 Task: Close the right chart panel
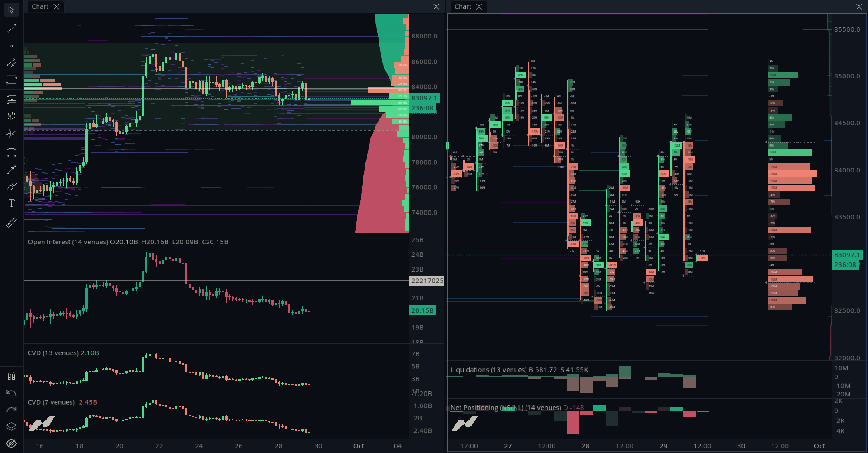click(x=859, y=6)
